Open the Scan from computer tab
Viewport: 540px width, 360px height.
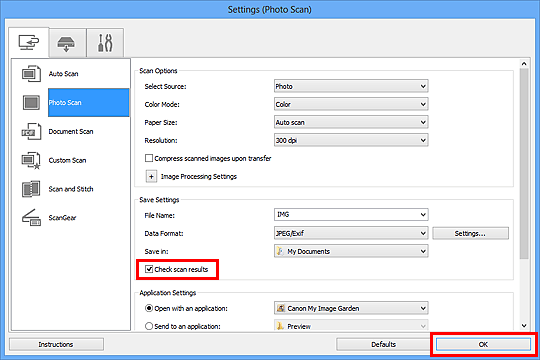(29, 42)
